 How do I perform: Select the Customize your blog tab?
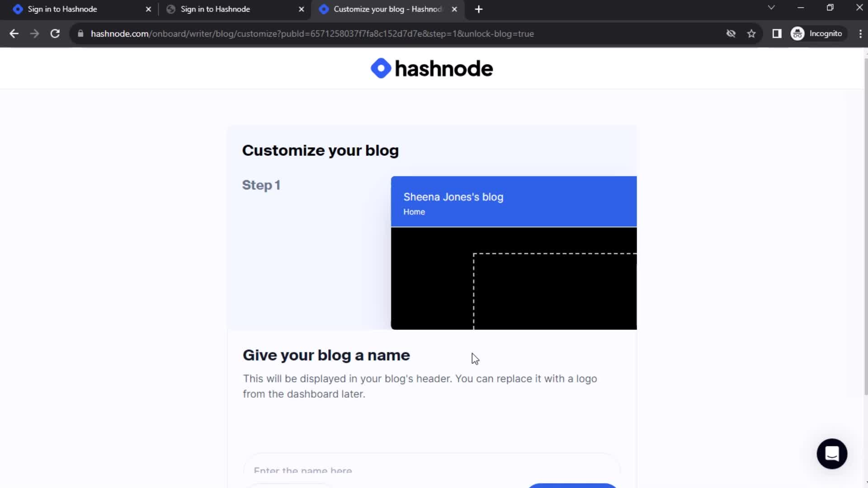click(387, 9)
